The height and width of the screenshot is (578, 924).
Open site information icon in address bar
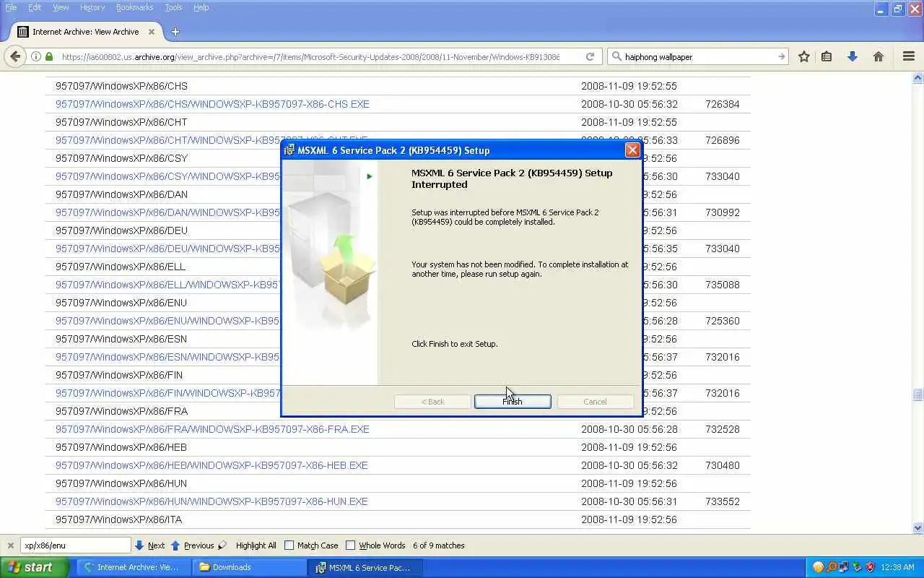(36, 56)
